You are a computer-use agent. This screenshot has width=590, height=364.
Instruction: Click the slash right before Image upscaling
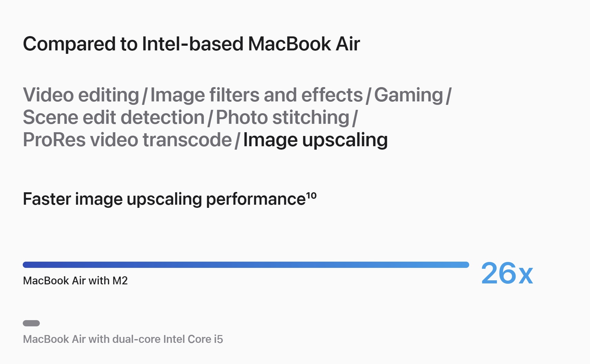click(237, 141)
